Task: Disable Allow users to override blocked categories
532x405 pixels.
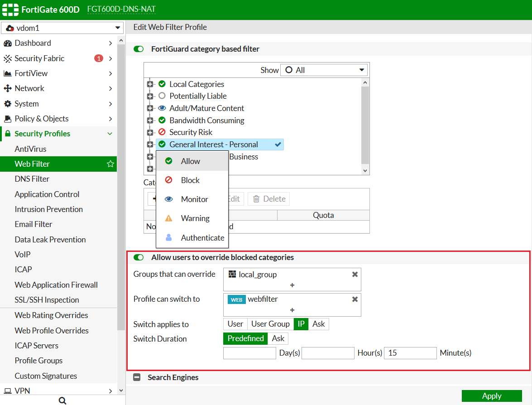Action: point(139,257)
